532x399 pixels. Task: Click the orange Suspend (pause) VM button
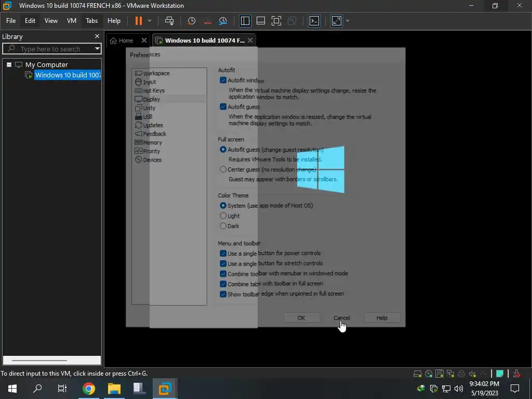tap(138, 21)
